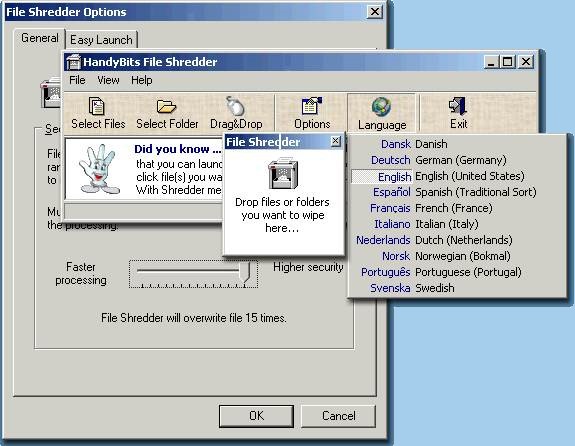This screenshot has height=446, width=575.
Task: Open the File menu
Action: [77, 80]
